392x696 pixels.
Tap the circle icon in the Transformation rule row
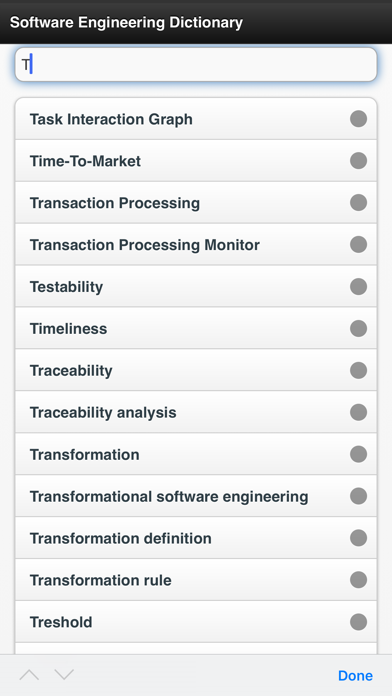coord(358,580)
